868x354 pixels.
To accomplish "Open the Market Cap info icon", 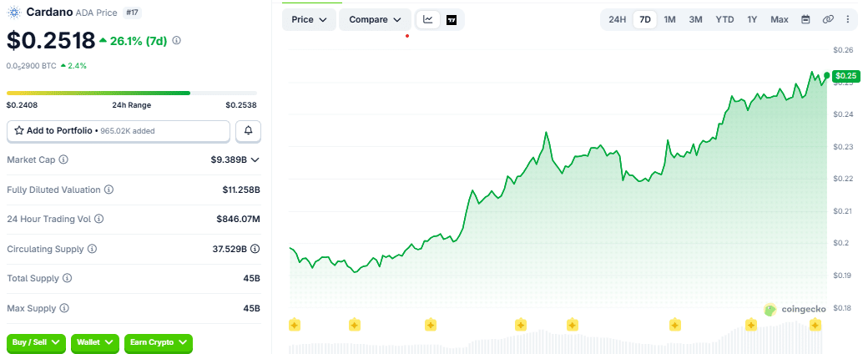I will [63, 159].
